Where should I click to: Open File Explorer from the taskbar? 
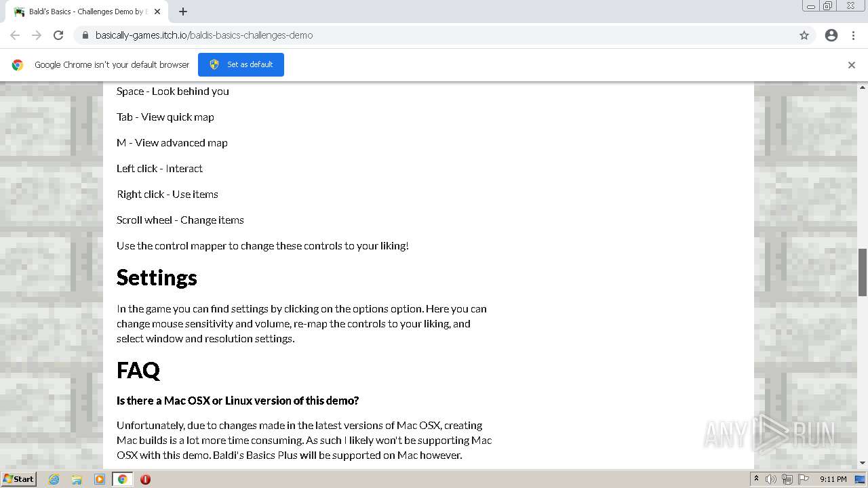[x=77, y=479]
